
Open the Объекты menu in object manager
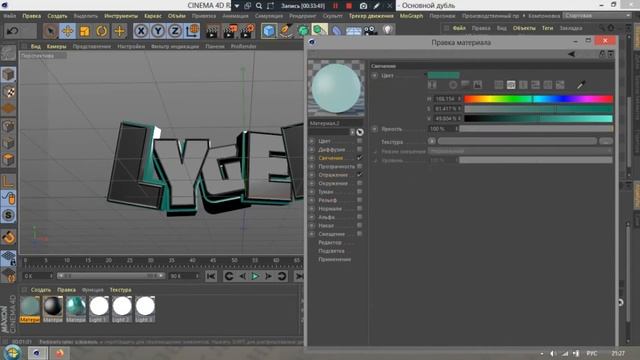524,28
